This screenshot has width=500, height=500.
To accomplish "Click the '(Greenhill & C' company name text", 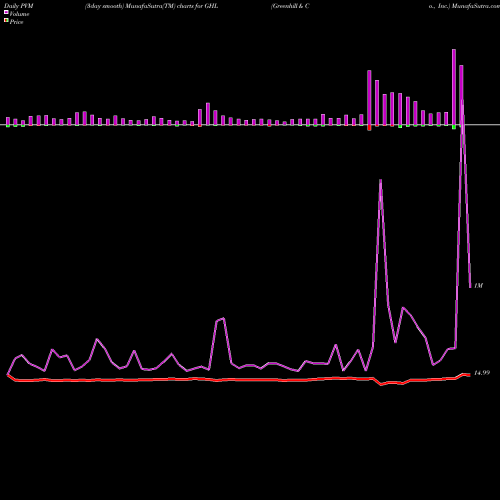I will [290, 6].
